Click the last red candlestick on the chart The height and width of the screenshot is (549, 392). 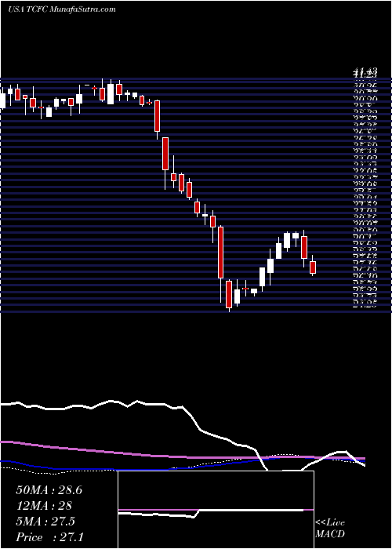pos(313,267)
